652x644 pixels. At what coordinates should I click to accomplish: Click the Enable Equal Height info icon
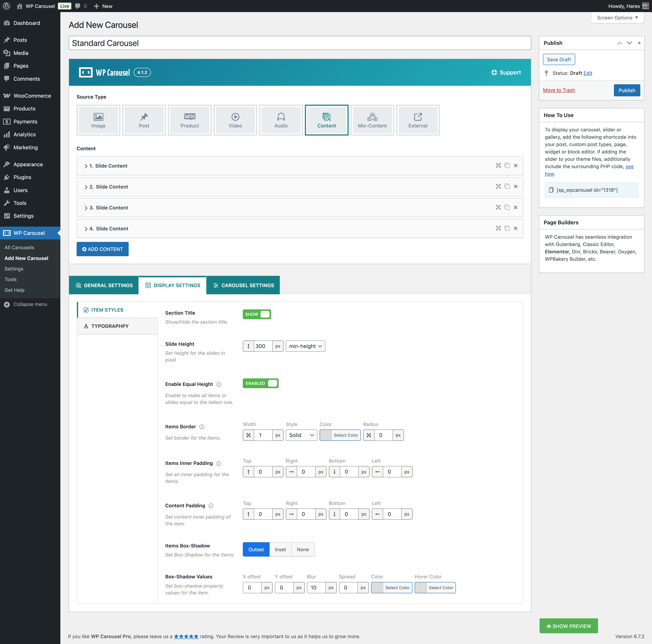[219, 384]
